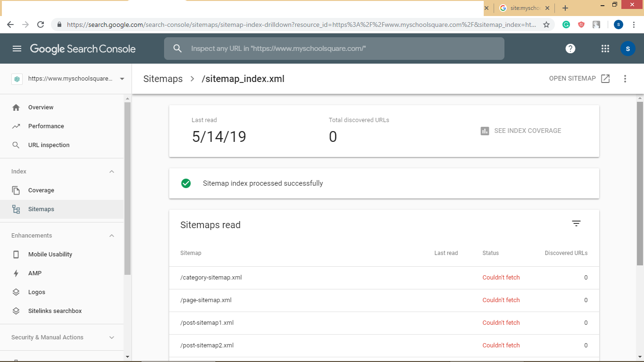The image size is (644, 362).
Task: Collapse the Index section
Action: pyautogui.click(x=112, y=172)
